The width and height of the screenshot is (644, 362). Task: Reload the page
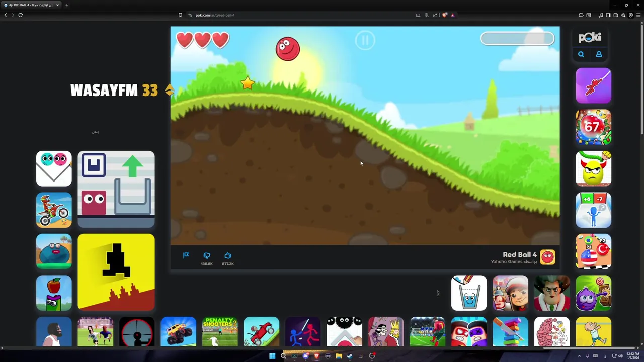21,15
